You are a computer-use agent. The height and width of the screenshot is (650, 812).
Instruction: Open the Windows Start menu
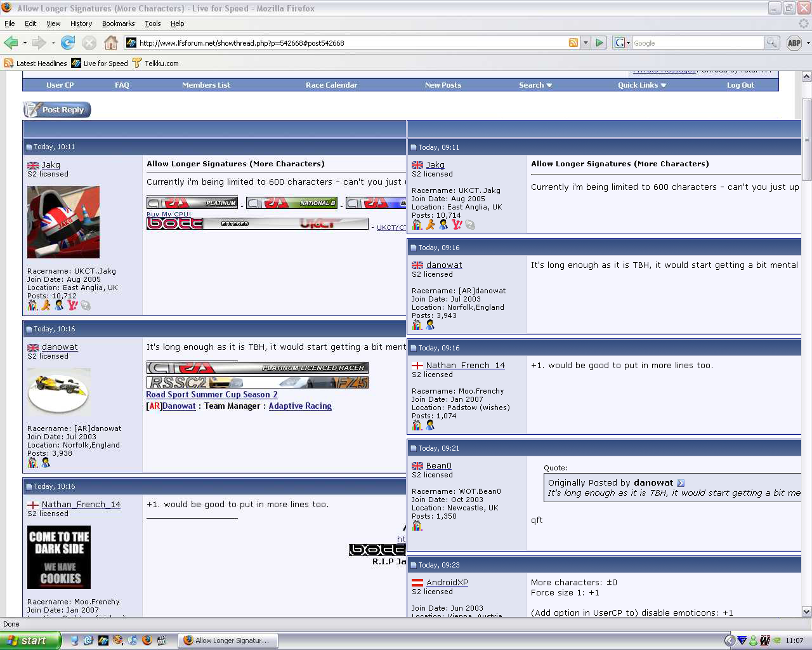(x=30, y=640)
